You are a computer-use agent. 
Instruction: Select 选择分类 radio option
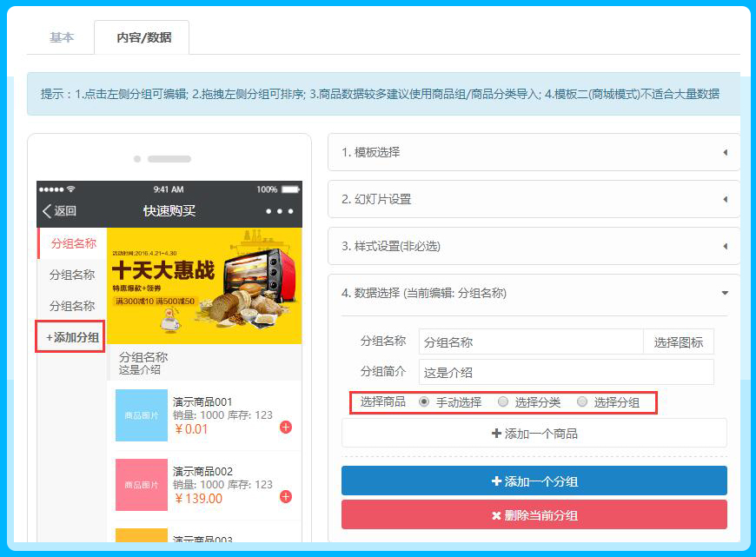503,402
